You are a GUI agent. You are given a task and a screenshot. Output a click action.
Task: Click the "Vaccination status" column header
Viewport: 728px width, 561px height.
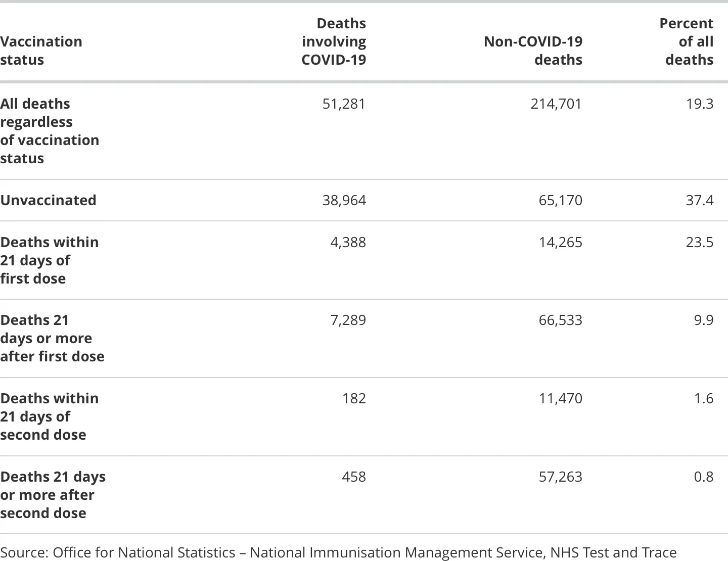coord(41,51)
